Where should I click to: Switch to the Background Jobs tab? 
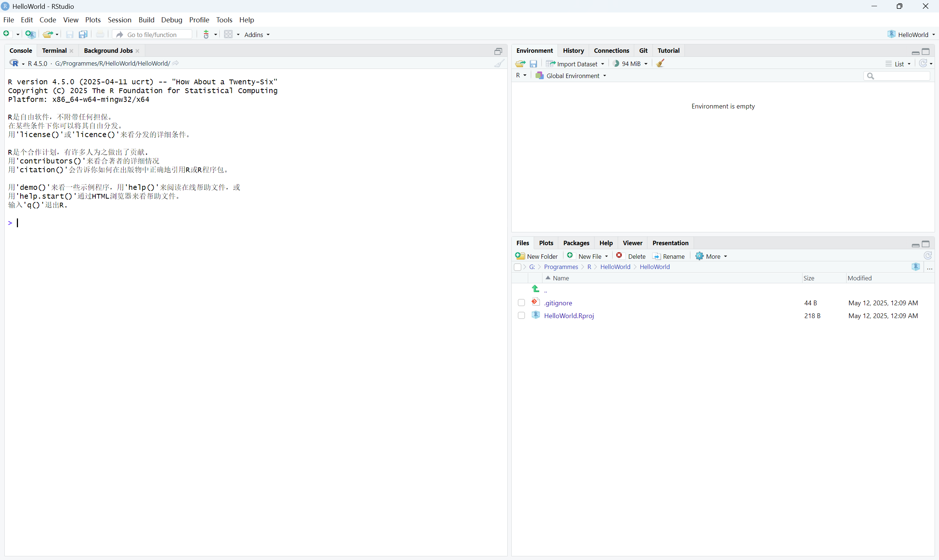108,51
